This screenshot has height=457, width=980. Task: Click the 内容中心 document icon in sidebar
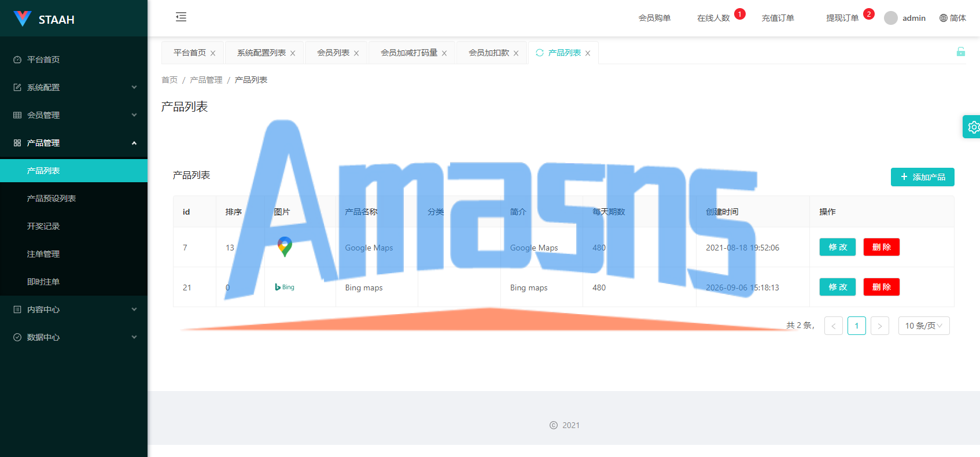tap(17, 309)
